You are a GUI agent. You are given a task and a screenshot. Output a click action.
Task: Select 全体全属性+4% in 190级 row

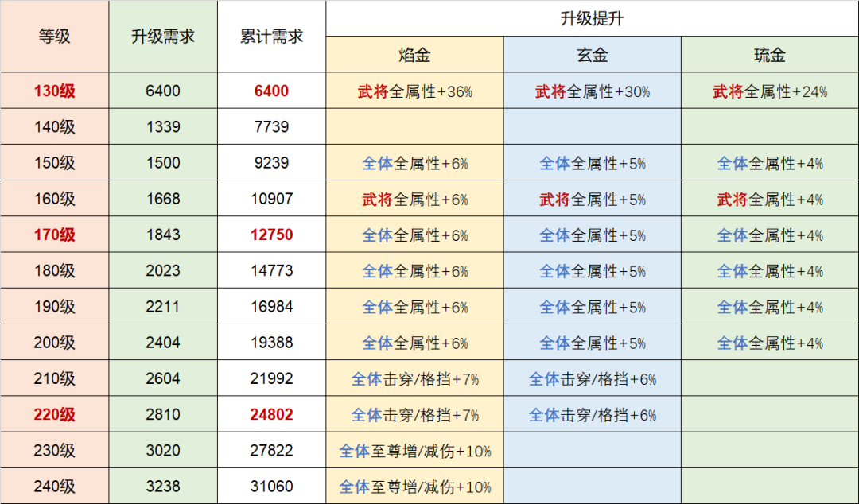pos(770,306)
